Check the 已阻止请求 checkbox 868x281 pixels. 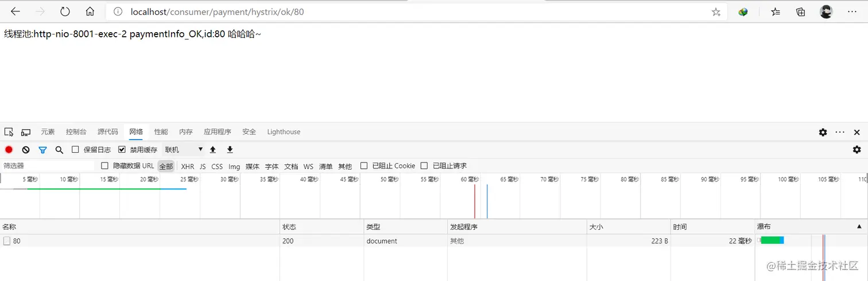point(424,165)
